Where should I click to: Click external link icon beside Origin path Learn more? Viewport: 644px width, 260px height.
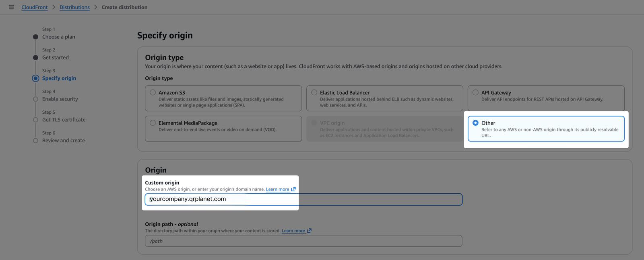(309, 231)
